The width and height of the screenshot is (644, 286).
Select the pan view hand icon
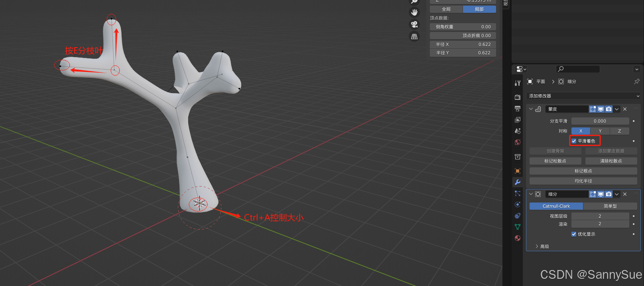pyautogui.click(x=415, y=12)
